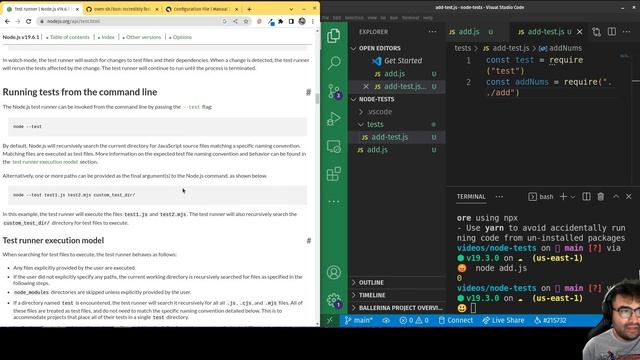Viewport: 640px width, 360px height.
Task: Maximize the terminal panel with the up chevron
Action: click(x=616, y=196)
